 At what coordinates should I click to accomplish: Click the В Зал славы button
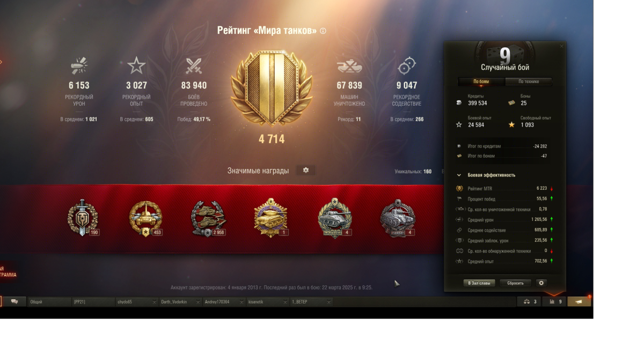tap(479, 283)
